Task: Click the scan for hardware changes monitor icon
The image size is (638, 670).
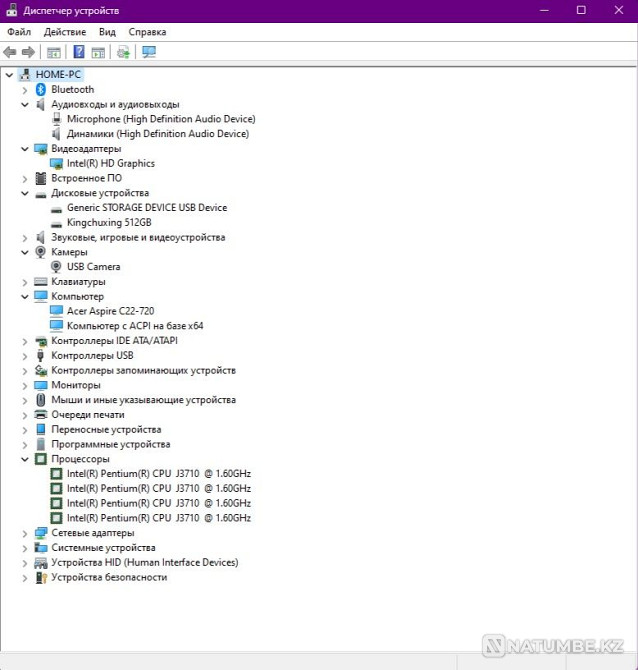Action: pos(149,52)
